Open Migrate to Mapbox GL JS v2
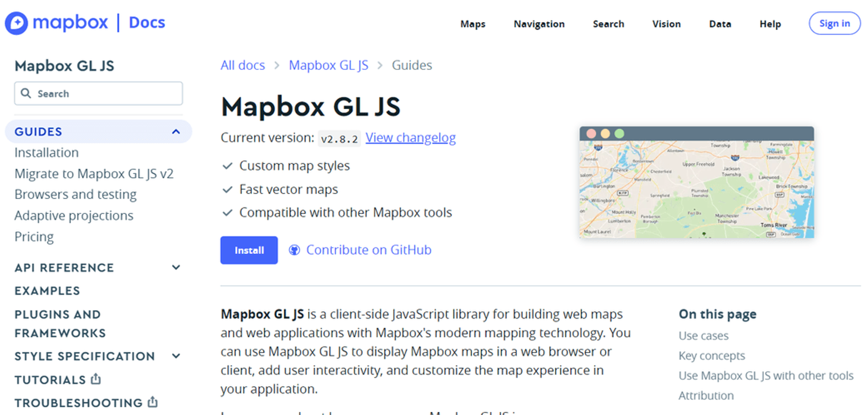 click(x=94, y=174)
